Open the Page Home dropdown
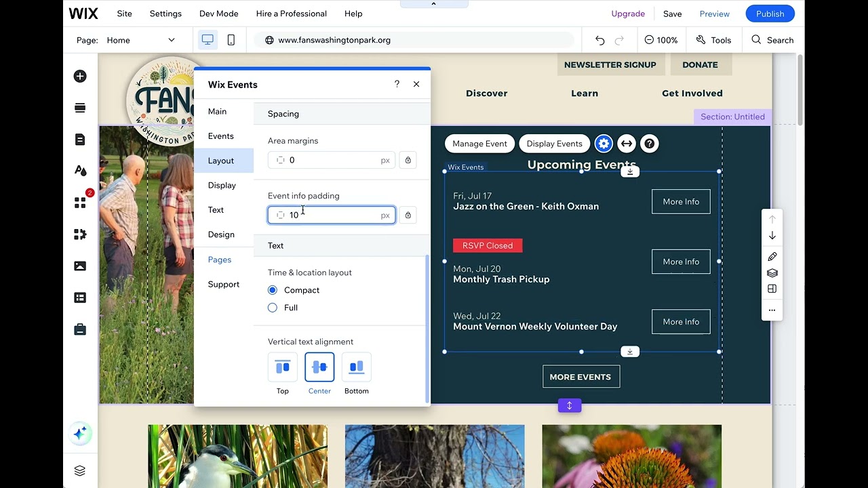 tap(140, 40)
